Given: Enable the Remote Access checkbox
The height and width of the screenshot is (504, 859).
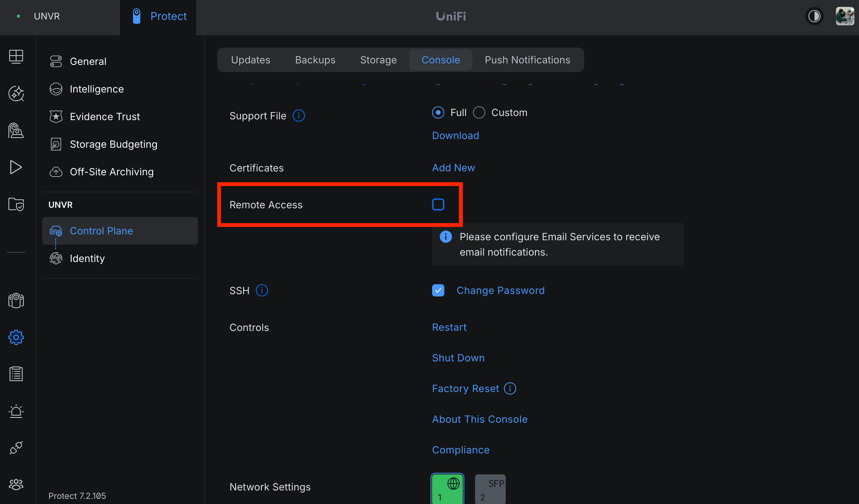Looking at the screenshot, I should click(438, 205).
